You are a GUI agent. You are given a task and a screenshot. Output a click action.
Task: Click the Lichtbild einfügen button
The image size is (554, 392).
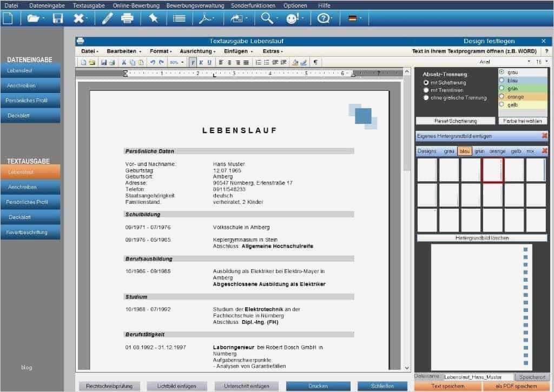pyautogui.click(x=177, y=386)
